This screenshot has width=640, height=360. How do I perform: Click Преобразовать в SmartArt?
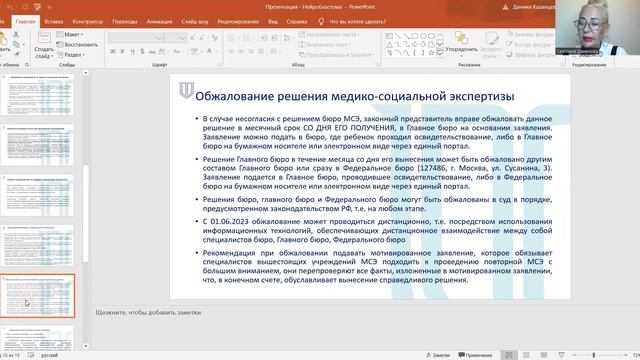pos(336,55)
